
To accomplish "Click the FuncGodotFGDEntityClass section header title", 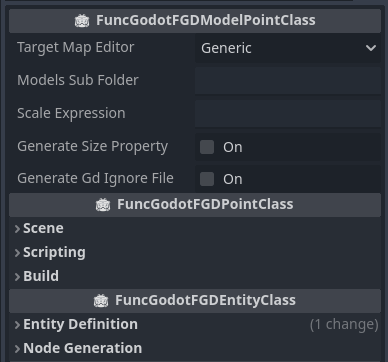I will 205,300.
